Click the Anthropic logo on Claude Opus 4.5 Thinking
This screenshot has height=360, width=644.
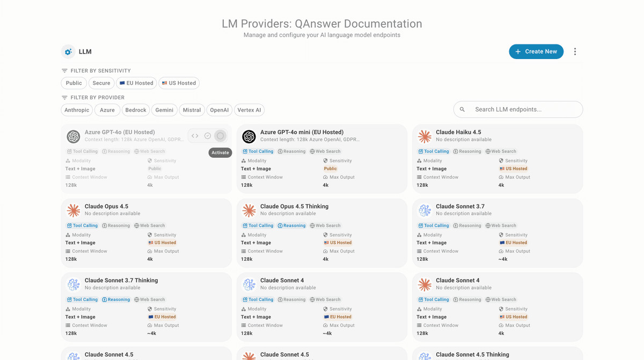point(249,210)
